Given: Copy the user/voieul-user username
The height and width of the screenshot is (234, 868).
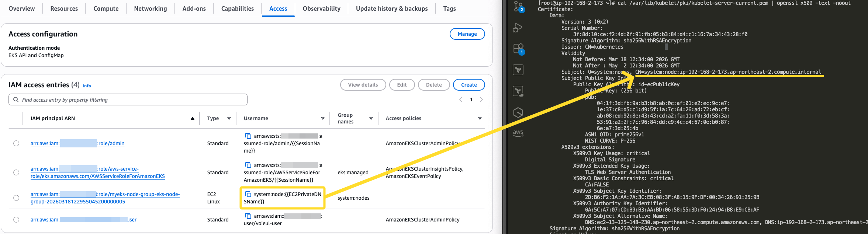Looking at the screenshot, I should point(248,216).
